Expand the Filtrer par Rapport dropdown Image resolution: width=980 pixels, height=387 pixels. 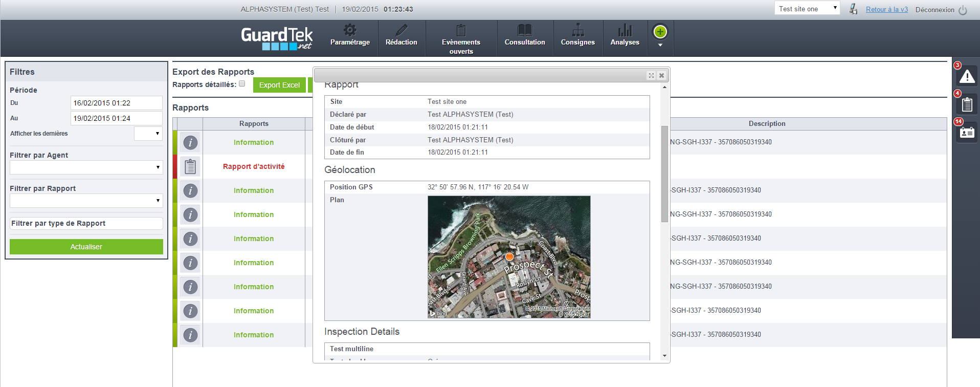(86, 201)
